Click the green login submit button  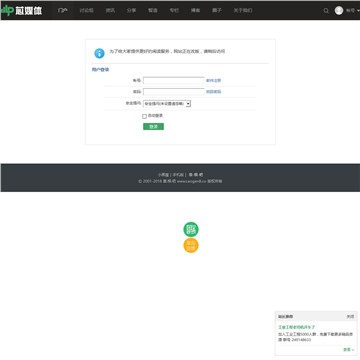click(x=153, y=127)
